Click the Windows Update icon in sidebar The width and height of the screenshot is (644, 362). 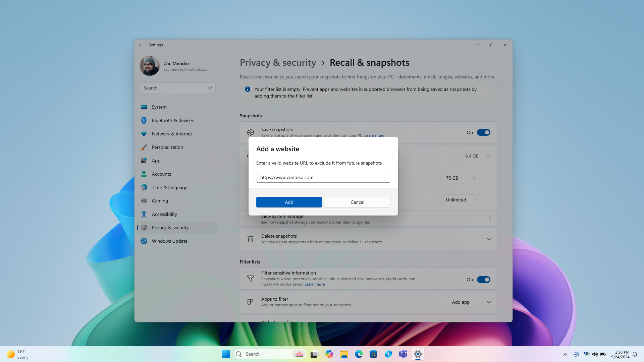tap(144, 241)
